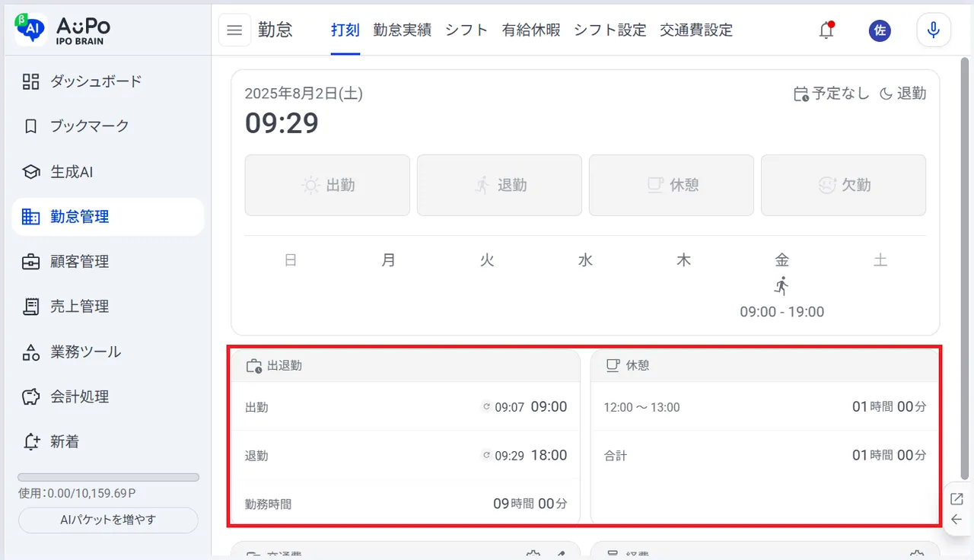Click the AIパケットを増やす button
Viewport: 974px width, 560px height.
coord(108,520)
